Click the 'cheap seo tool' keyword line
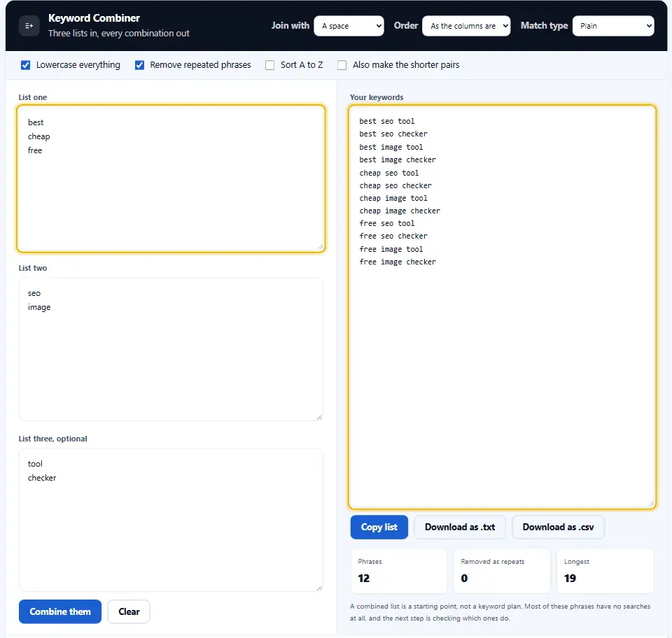This screenshot has width=672, height=638. coord(389,173)
